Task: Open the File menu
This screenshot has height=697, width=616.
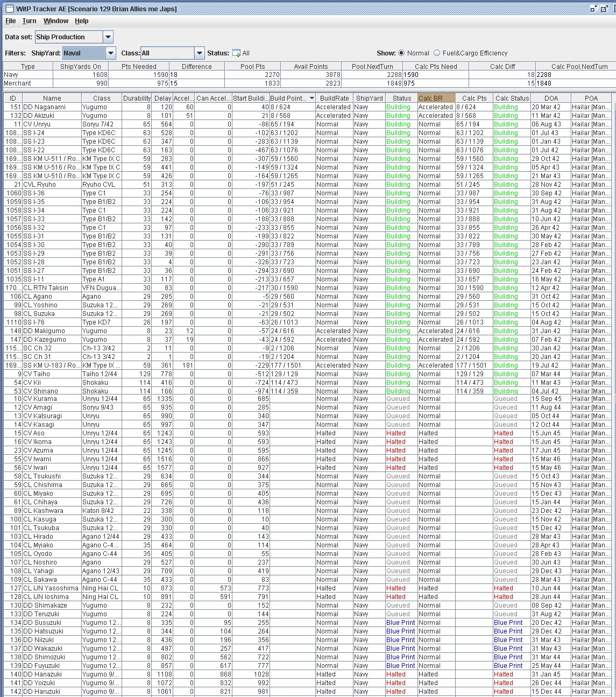Action: click(11, 21)
